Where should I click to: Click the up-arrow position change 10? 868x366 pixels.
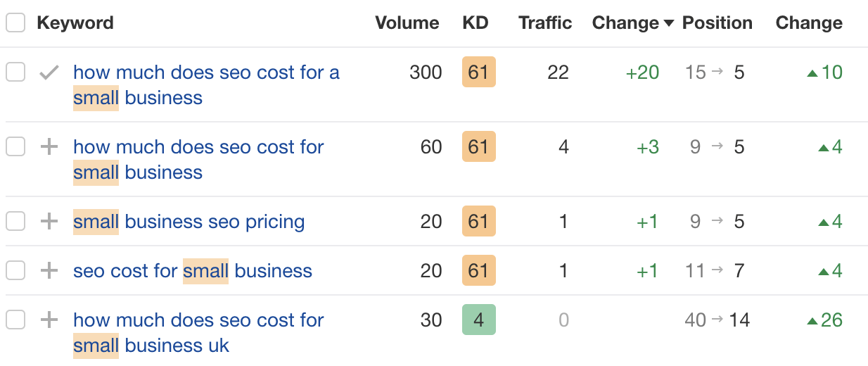point(824,72)
